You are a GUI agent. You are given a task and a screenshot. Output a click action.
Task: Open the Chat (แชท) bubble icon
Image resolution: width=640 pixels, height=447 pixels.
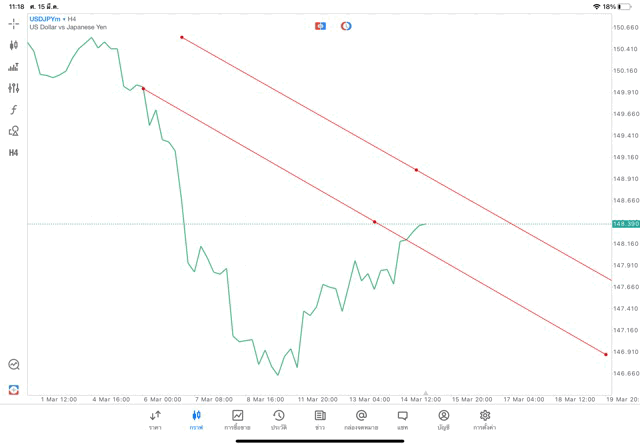pyautogui.click(x=402, y=419)
